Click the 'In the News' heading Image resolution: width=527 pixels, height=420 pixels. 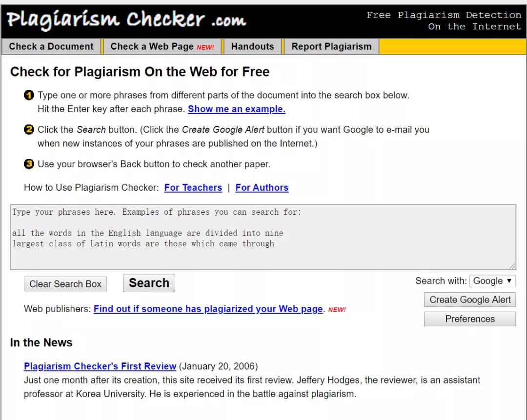click(x=41, y=342)
